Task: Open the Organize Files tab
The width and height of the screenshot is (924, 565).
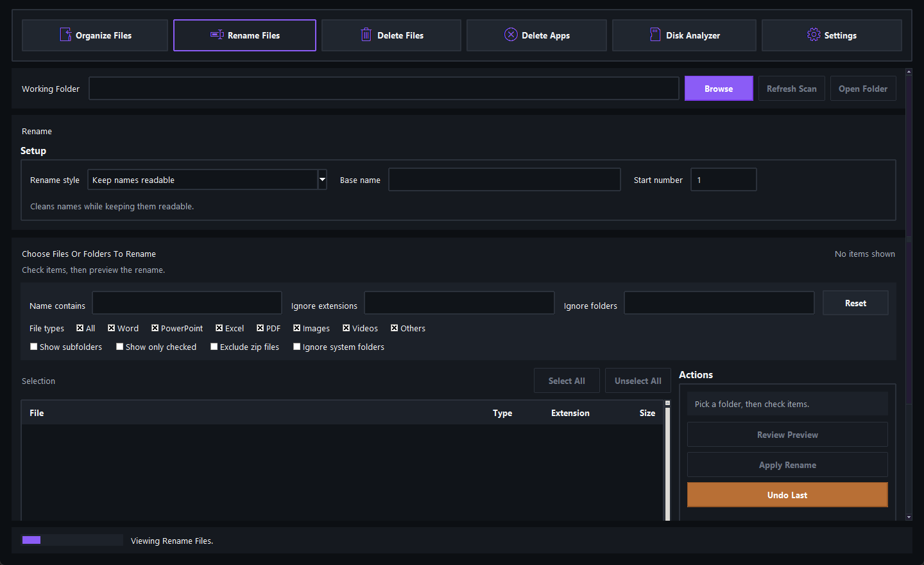Action: coord(95,35)
